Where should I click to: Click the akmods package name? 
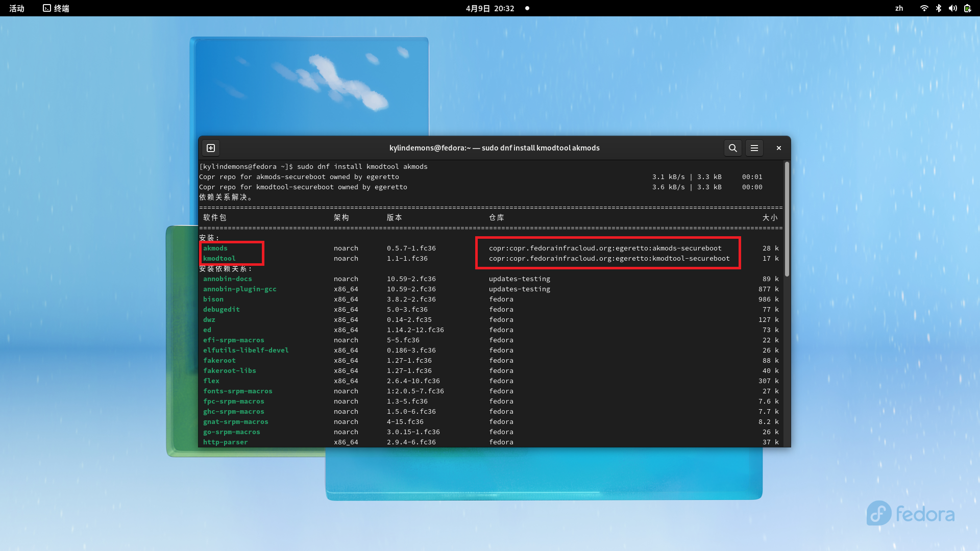point(215,248)
